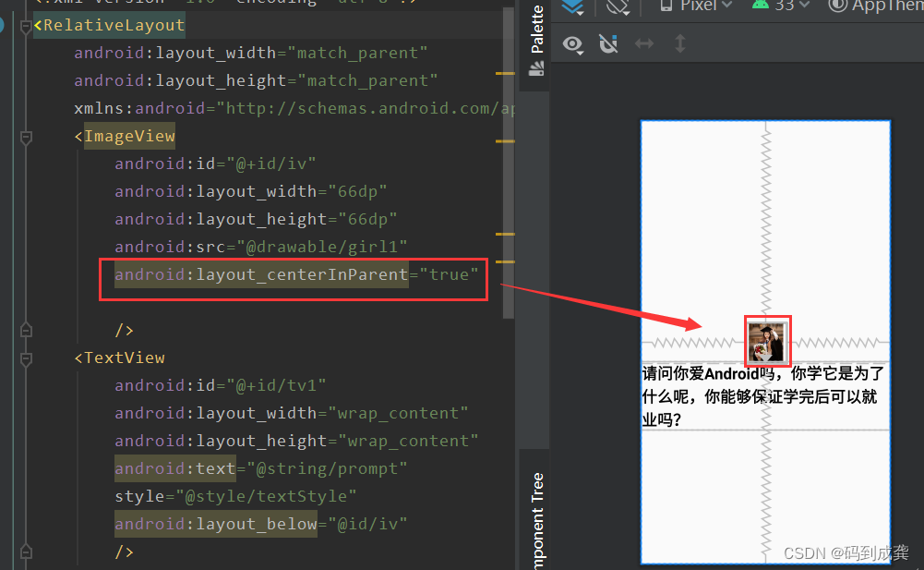Open the eye view options icon
The width and height of the screenshot is (924, 570).
(572, 44)
